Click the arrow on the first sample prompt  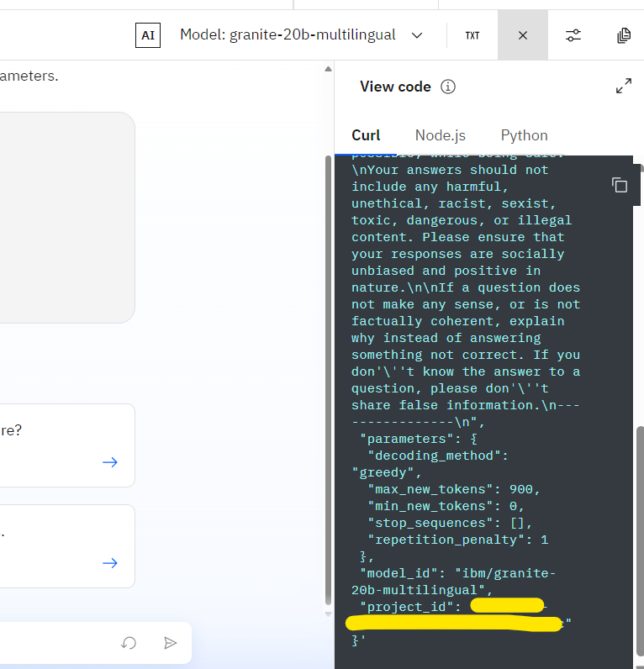pyautogui.click(x=110, y=462)
